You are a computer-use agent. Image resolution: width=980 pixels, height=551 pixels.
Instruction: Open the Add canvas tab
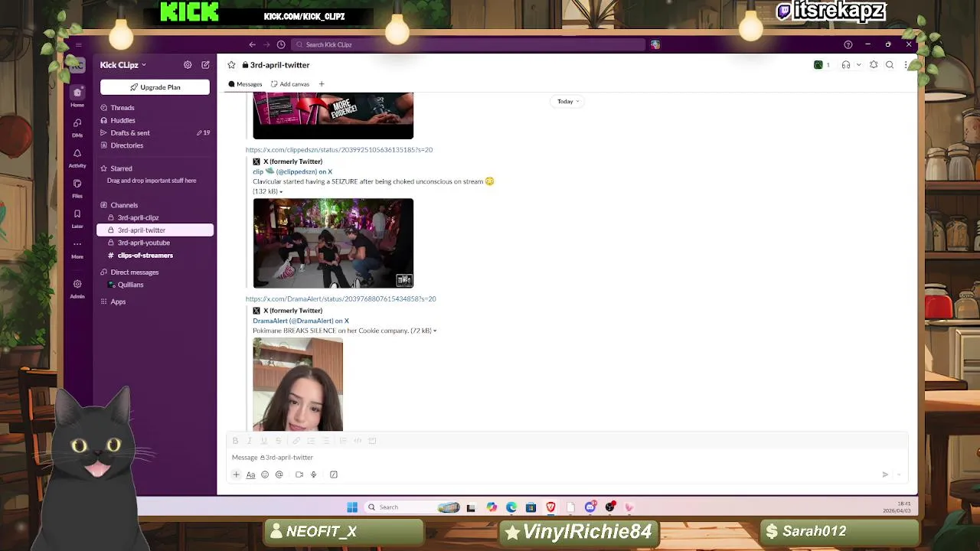(290, 84)
